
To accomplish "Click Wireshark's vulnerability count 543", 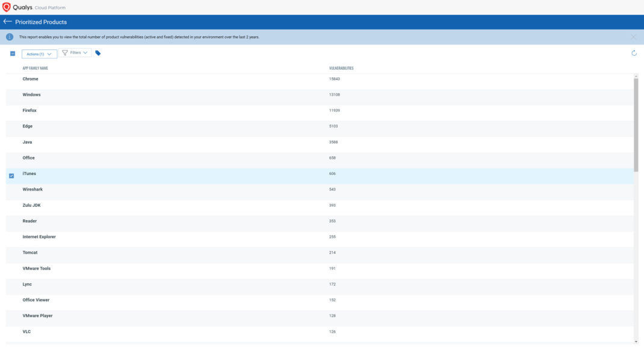I will point(332,189).
